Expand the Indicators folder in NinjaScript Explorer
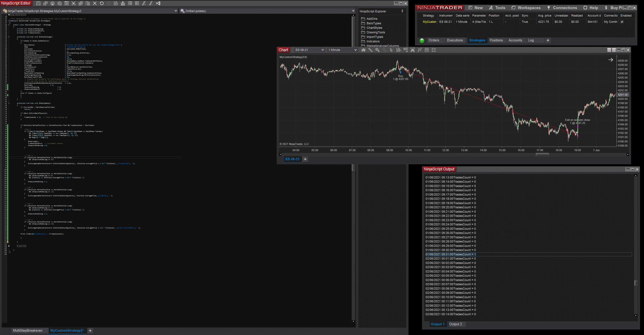This screenshot has width=644, height=335. click(370, 42)
